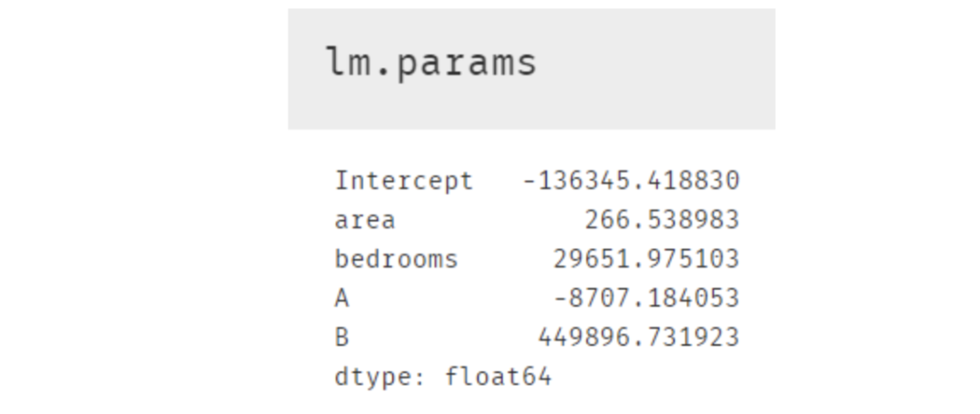Click the Intercept row label
Image resolution: width=980 pixels, height=414 pixels.
(x=403, y=181)
